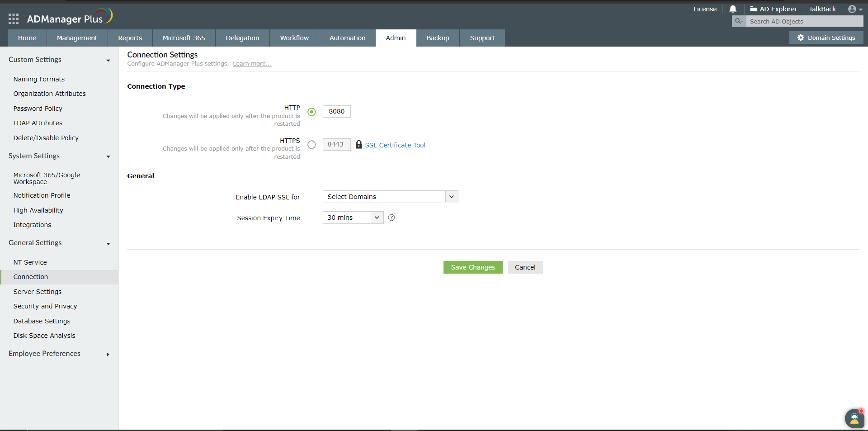868x431 pixels.
Task: Click the Save Changes button
Action: point(472,267)
